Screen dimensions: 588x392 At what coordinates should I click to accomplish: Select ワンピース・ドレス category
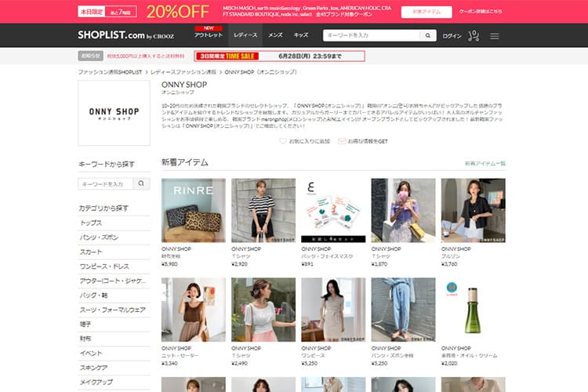tap(114, 267)
